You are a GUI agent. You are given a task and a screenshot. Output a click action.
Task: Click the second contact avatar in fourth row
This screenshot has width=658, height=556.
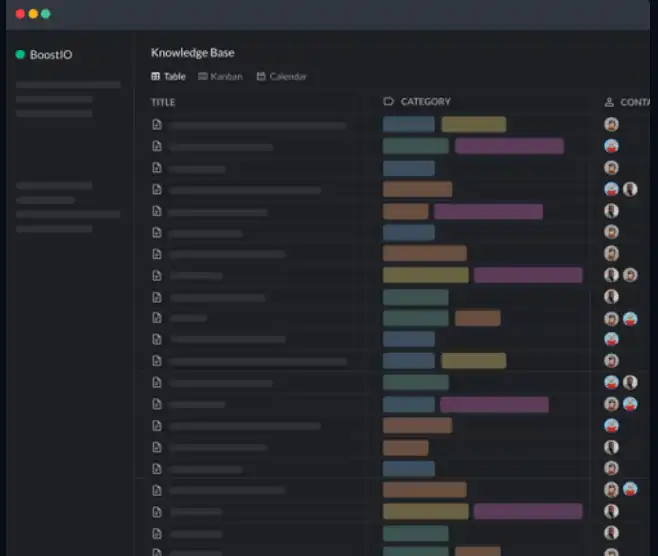[x=630, y=189]
